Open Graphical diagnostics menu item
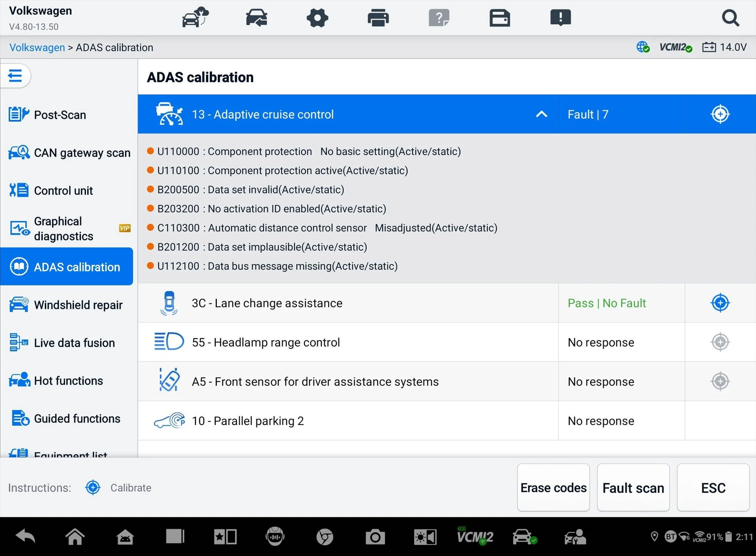Screen dimensions: 756x556 click(67, 228)
